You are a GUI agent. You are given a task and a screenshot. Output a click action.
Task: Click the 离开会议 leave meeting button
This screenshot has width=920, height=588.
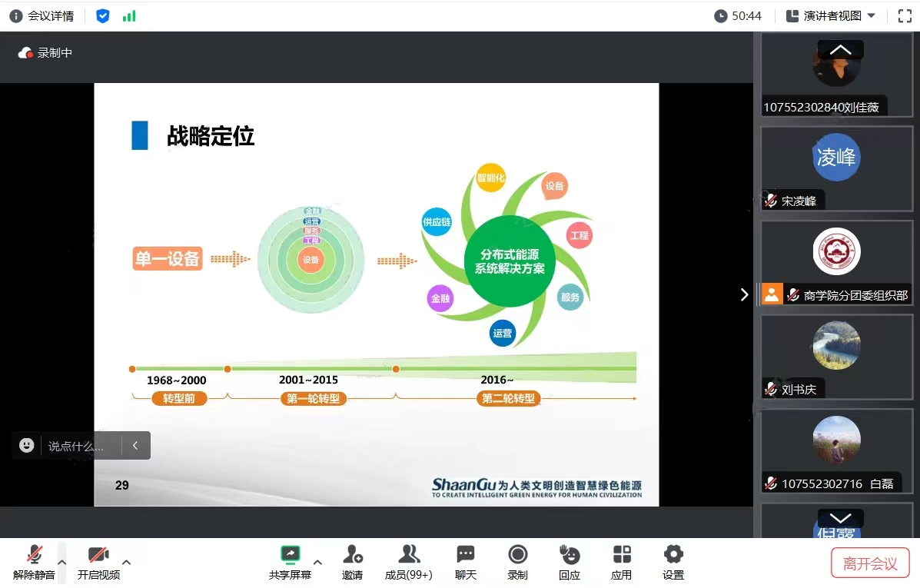870,563
